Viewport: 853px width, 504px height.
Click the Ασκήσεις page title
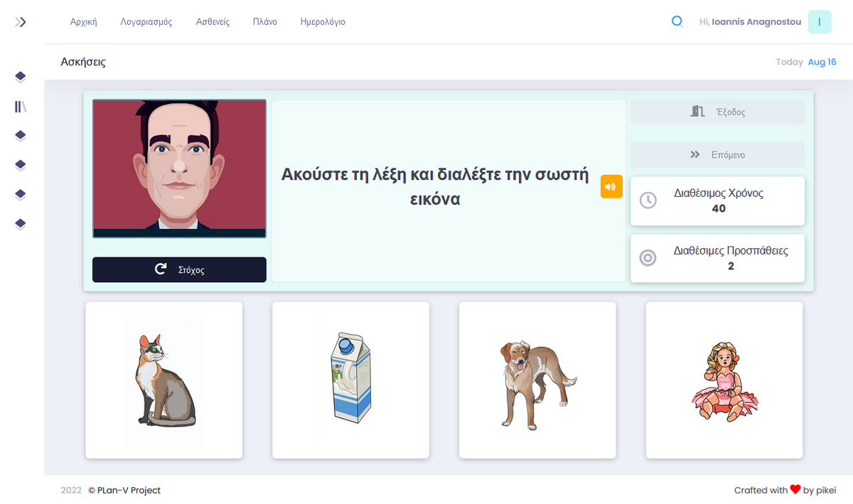83,62
